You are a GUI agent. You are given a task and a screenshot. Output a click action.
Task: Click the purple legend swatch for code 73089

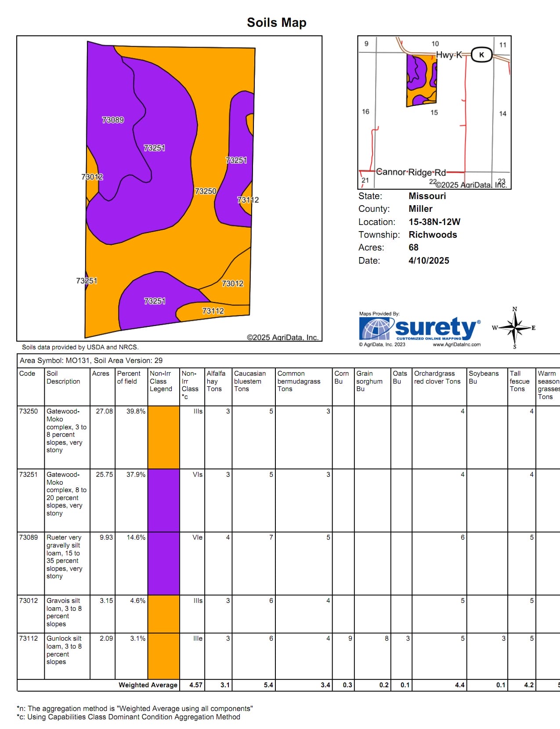[164, 564]
